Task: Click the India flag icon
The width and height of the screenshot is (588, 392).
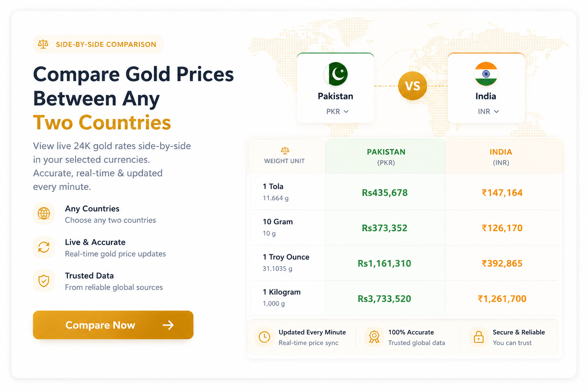Action: pos(486,74)
